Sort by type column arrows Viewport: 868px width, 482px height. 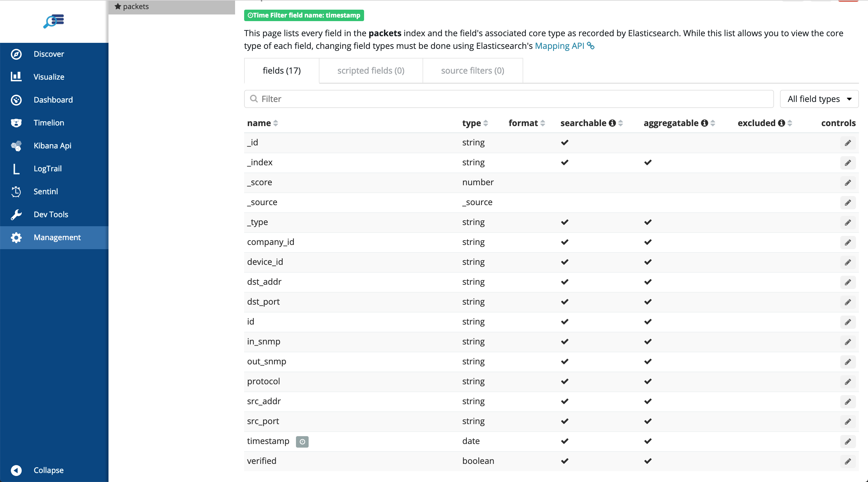[x=485, y=123]
